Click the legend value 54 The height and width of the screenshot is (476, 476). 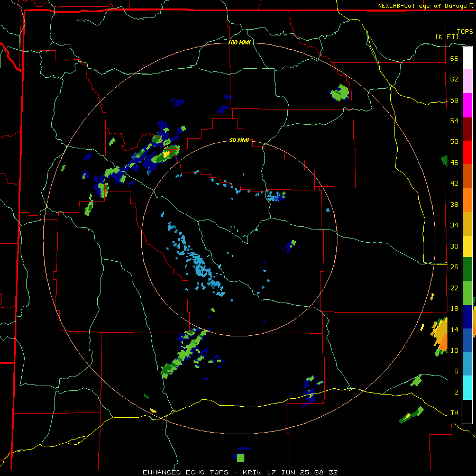pyautogui.click(x=454, y=121)
